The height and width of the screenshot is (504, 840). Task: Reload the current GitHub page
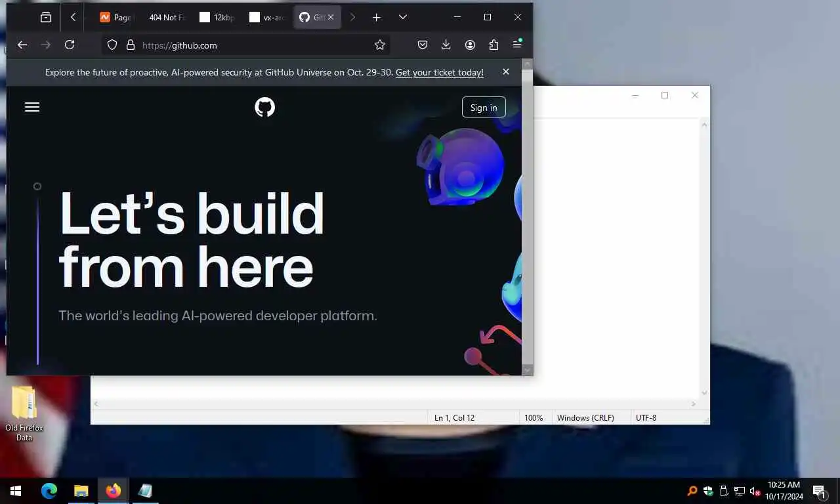(70, 45)
